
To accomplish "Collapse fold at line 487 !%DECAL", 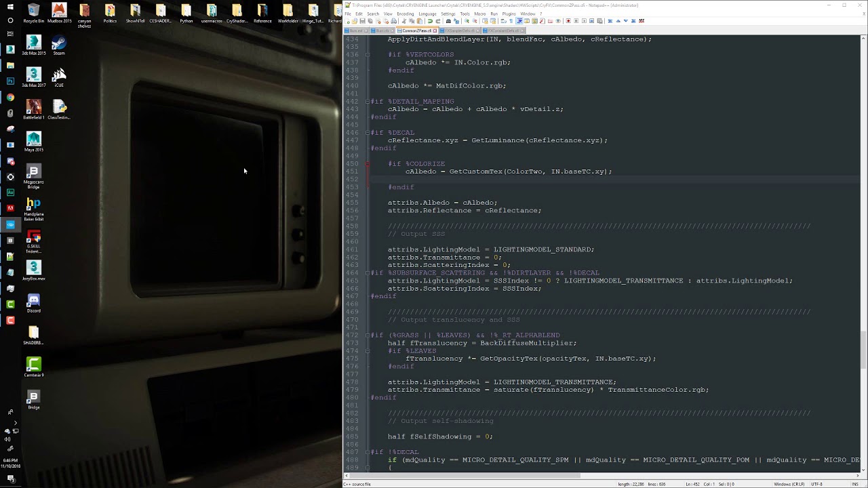I will pyautogui.click(x=368, y=452).
